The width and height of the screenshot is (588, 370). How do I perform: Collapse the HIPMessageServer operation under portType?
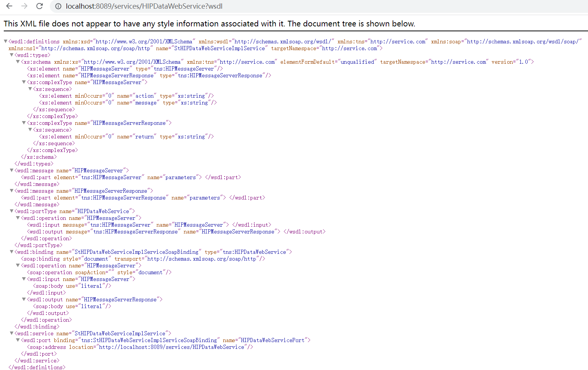(17, 218)
